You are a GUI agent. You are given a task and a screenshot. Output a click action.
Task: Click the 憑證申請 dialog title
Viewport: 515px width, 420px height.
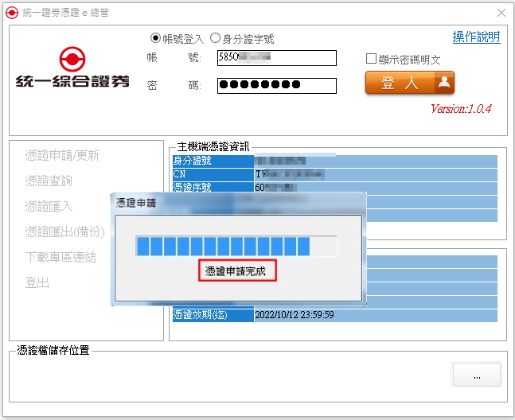pos(136,203)
